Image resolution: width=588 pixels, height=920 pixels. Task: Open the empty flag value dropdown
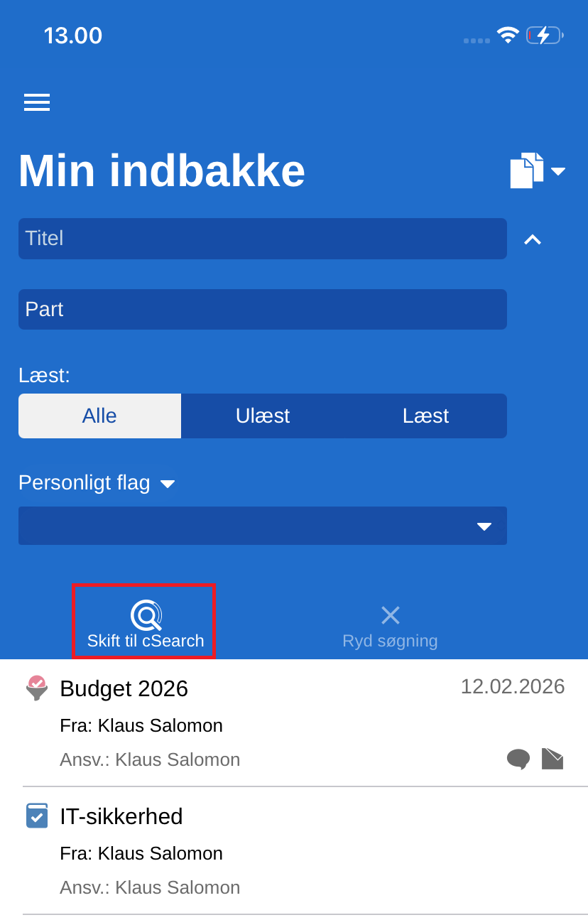263,526
